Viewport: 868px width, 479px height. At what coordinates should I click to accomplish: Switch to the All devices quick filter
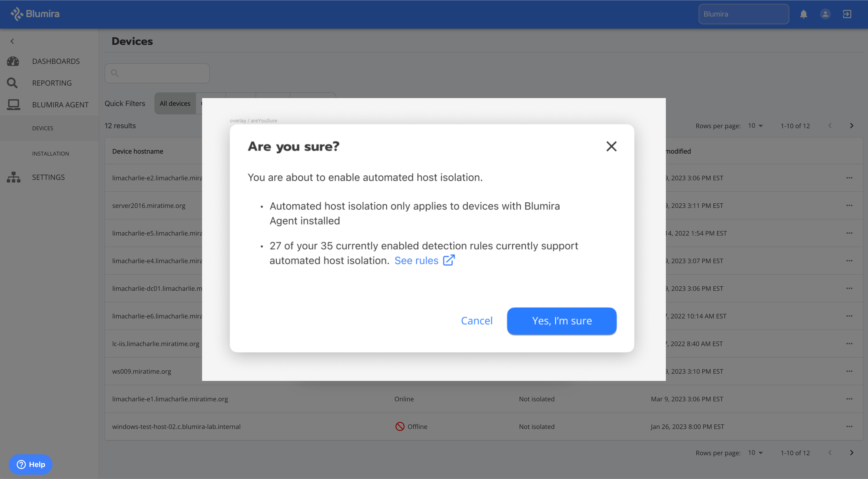(x=175, y=103)
